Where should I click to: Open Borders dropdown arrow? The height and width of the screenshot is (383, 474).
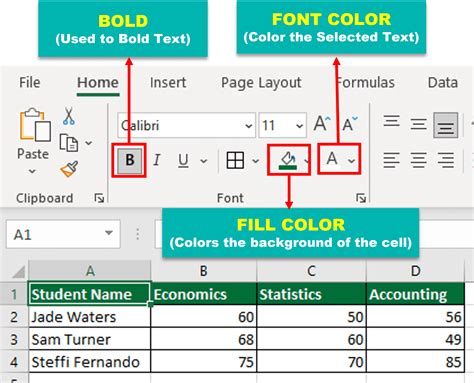256,161
